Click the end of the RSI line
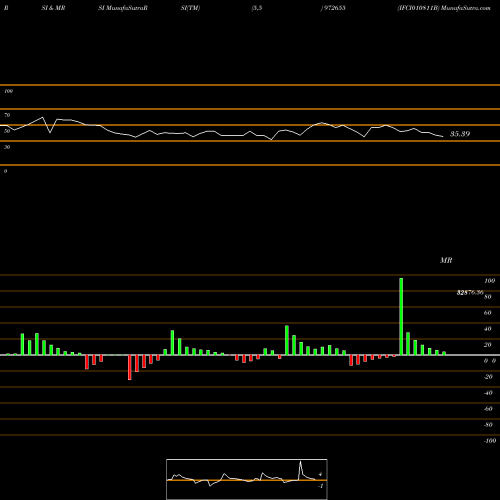This screenshot has height=500, width=500. (443, 136)
